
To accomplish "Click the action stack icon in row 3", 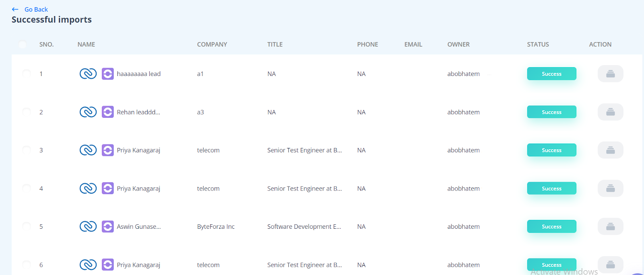I will tap(610, 150).
